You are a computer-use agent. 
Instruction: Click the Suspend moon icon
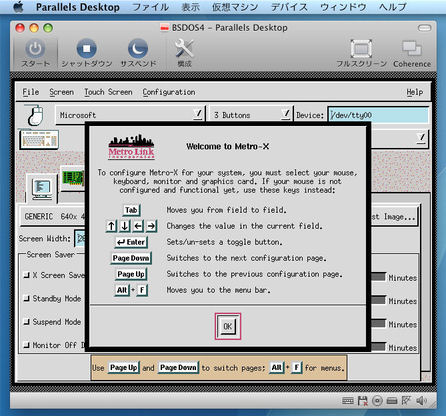tap(138, 49)
